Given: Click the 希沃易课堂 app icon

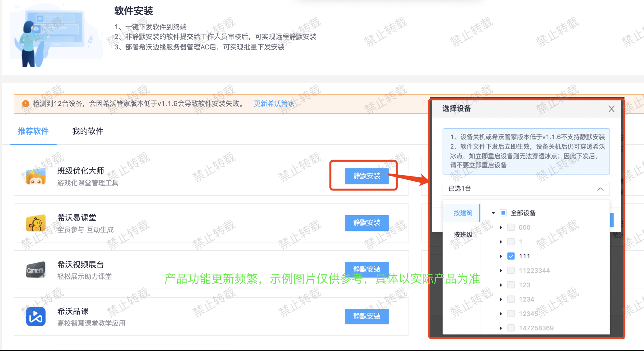Looking at the screenshot, I should click(36, 223).
